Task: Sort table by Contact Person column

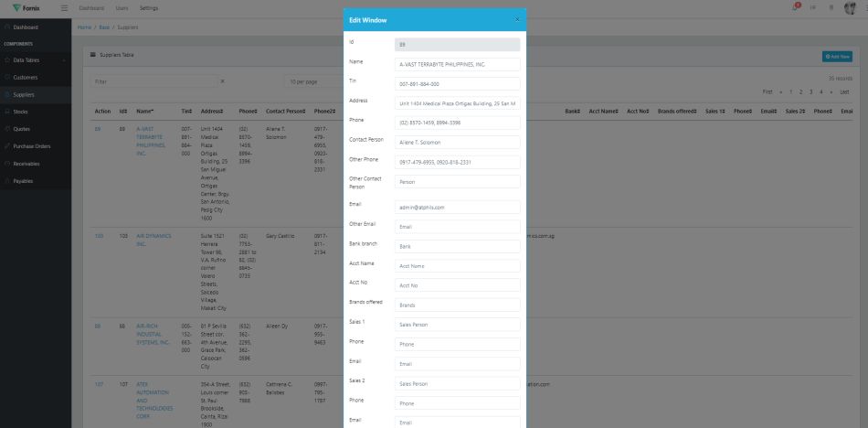Action: pos(286,112)
